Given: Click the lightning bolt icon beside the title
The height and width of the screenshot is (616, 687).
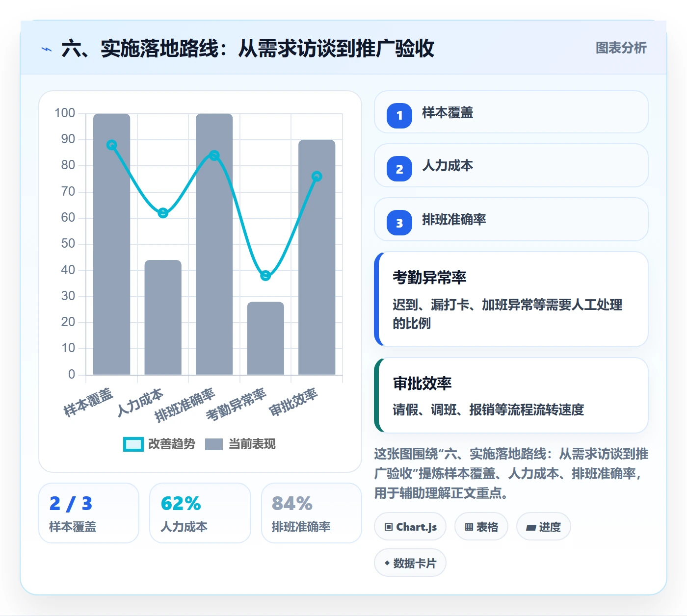Looking at the screenshot, I should click(x=47, y=49).
